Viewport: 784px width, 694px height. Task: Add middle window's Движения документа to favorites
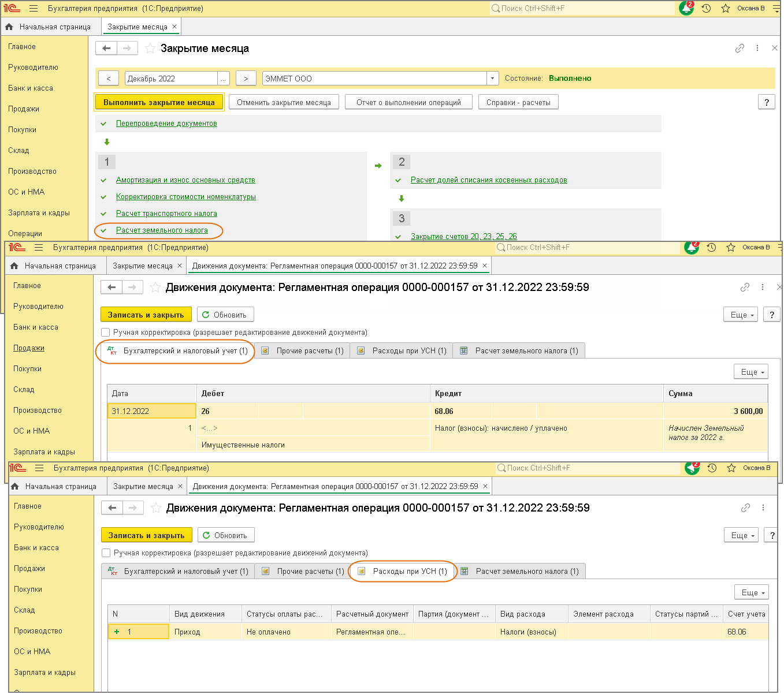coord(155,288)
